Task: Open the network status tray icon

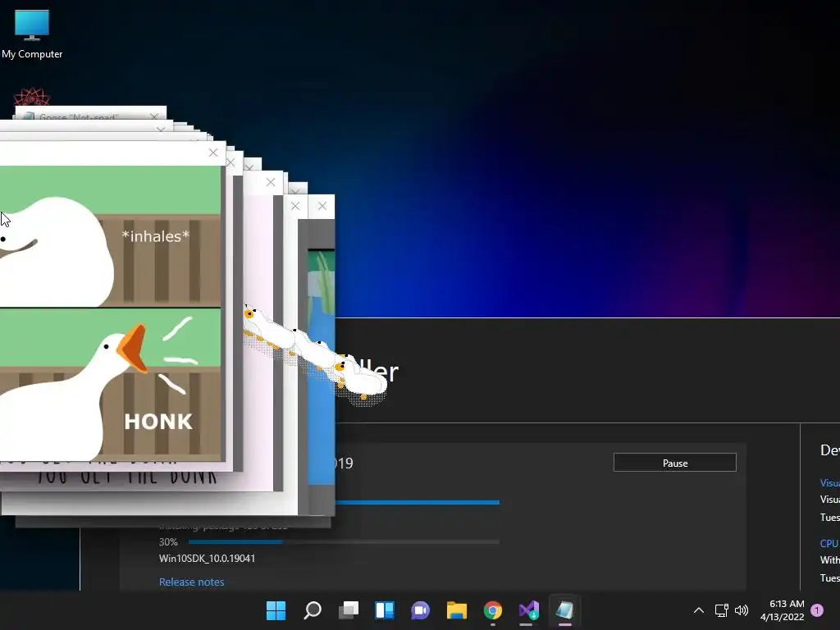Action: [722, 610]
